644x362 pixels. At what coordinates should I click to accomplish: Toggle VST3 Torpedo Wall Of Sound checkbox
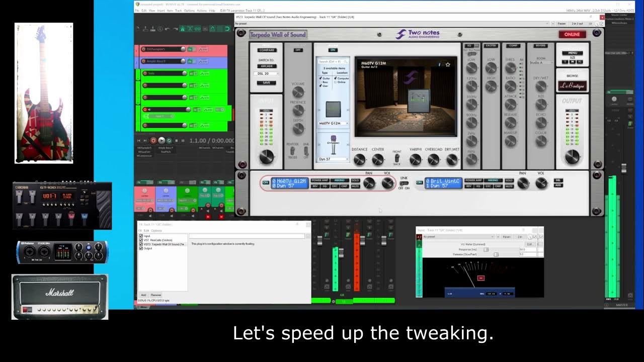[141, 244]
